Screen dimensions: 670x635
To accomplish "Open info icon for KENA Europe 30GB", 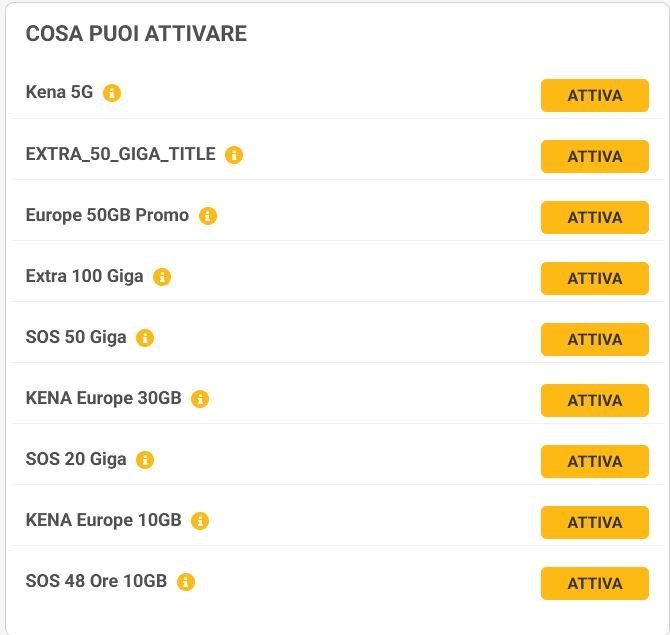I will pyautogui.click(x=200, y=399).
